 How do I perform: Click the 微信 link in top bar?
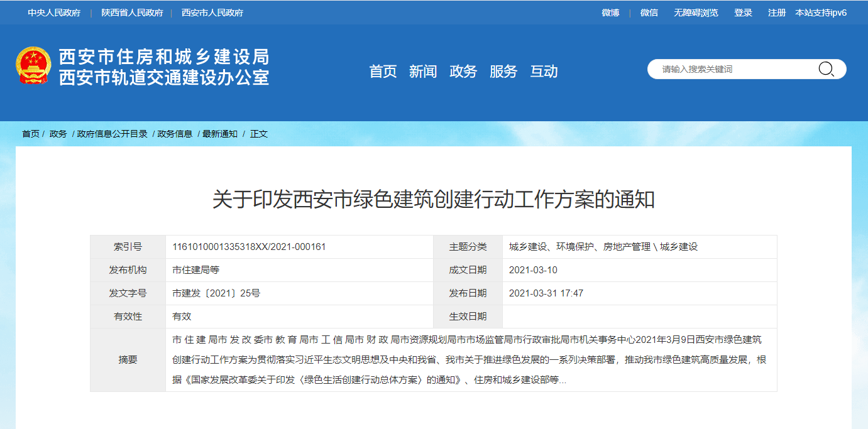click(x=649, y=13)
